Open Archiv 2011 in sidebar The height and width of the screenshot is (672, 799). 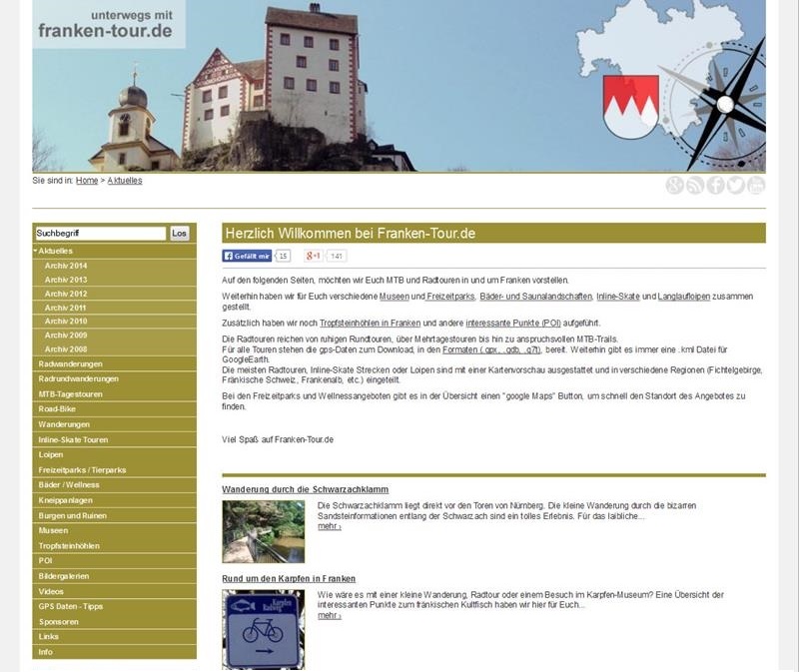click(114, 308)
